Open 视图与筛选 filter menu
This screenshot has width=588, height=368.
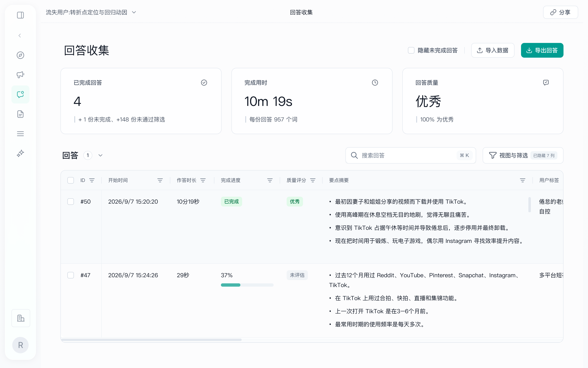(523, 155)
